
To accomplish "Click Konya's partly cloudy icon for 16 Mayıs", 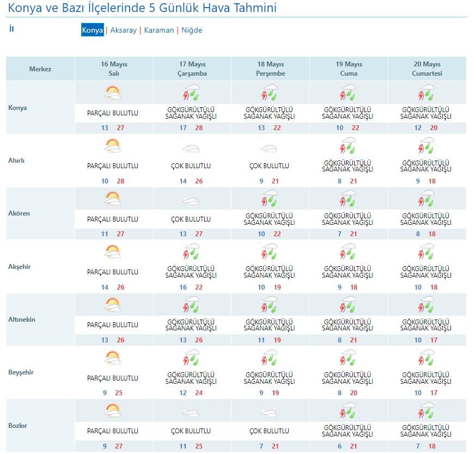I will coord(113,93).
